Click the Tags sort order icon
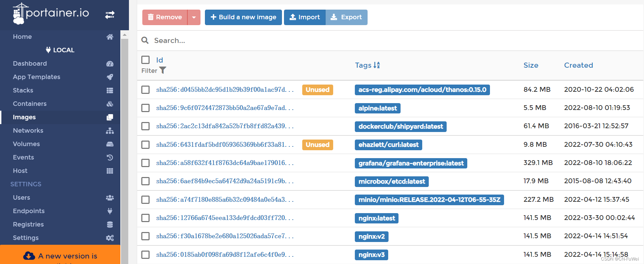The width and height of the screenshot is (644, 264). coord(377,65)
